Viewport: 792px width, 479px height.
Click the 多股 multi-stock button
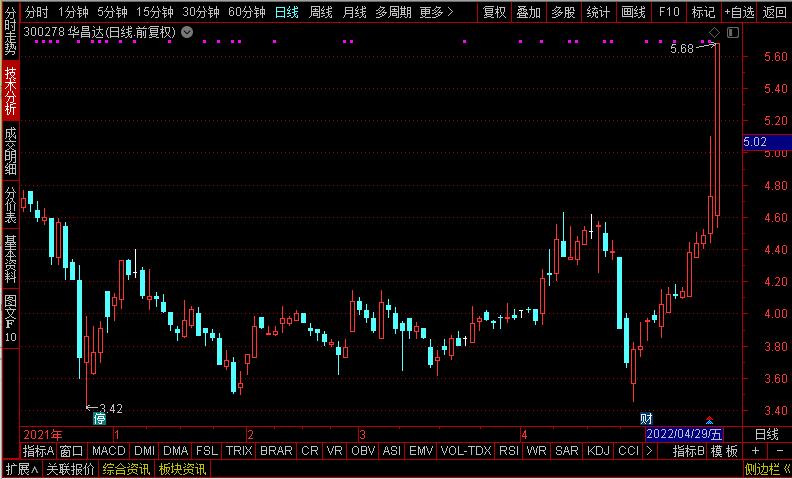564,12
